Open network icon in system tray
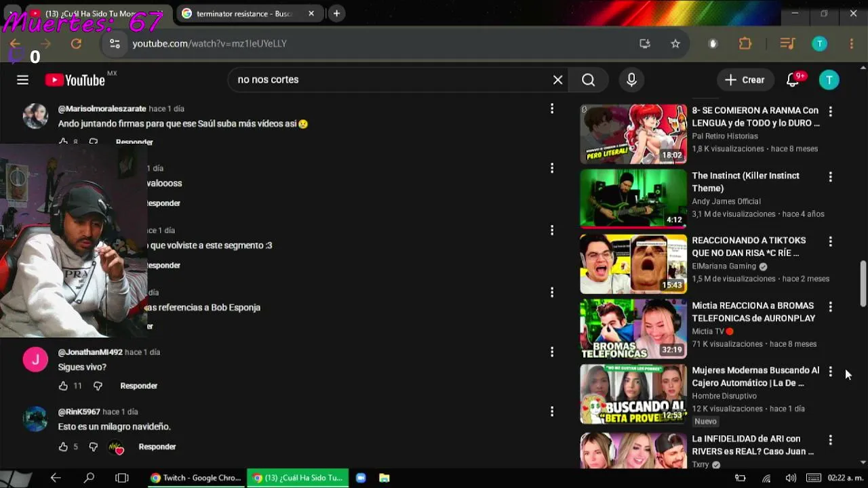This screenshot has height=488, width=868. [x=766, y=478]
